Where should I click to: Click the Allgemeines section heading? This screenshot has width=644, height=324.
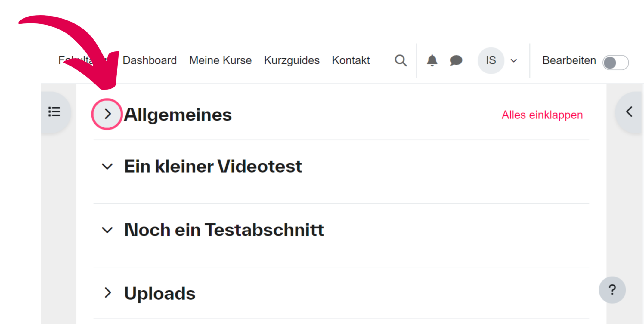pos(178,115)
